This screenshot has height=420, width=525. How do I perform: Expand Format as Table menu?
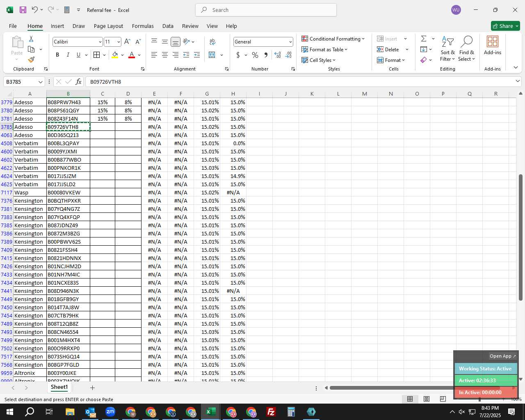324,49
